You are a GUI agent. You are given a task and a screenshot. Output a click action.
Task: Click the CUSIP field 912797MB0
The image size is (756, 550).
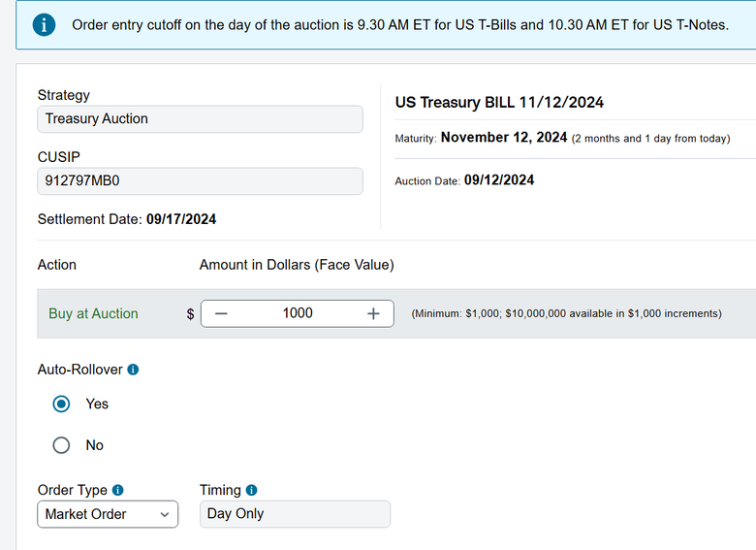pos(200,181)
